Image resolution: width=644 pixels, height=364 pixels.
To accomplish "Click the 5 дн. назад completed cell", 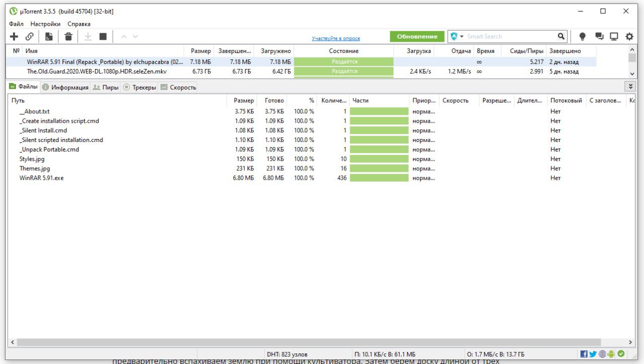I will [564, 71].
